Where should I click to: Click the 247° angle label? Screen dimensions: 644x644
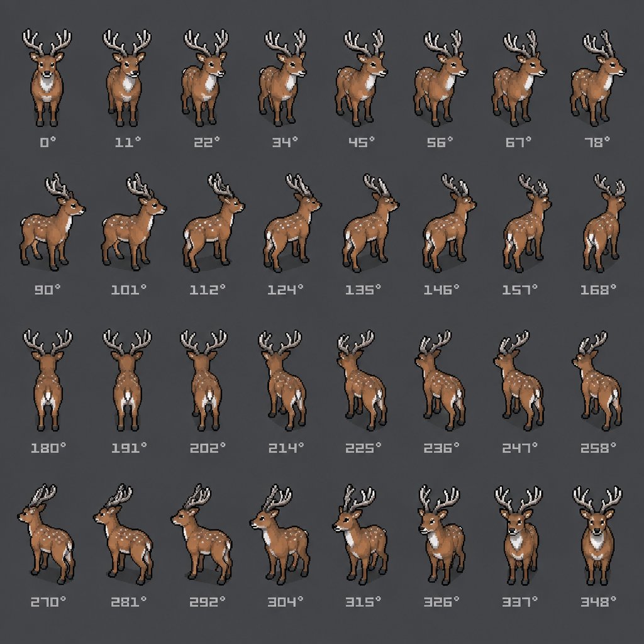pos(520,448)
